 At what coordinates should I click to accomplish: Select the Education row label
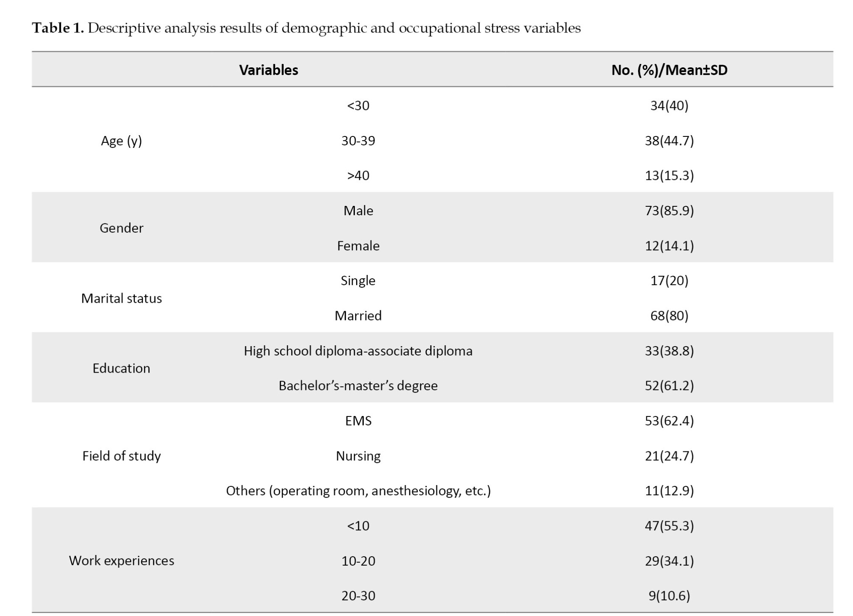click(121, 368)
